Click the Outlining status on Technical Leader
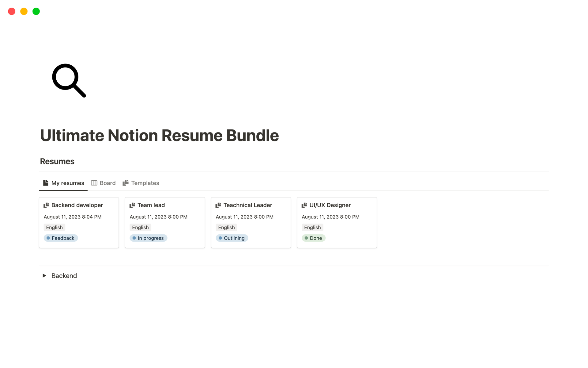The image size is (588, 368). [231, 238]
